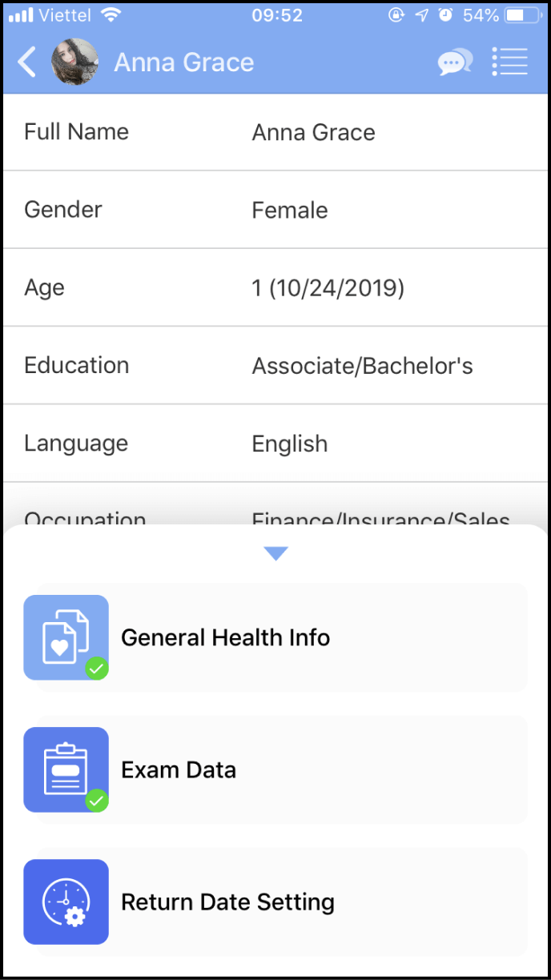The height and width of the screenshot is (980, 551).
Task: Collapse bottom sheet with blue triangle
Action: 275,553
